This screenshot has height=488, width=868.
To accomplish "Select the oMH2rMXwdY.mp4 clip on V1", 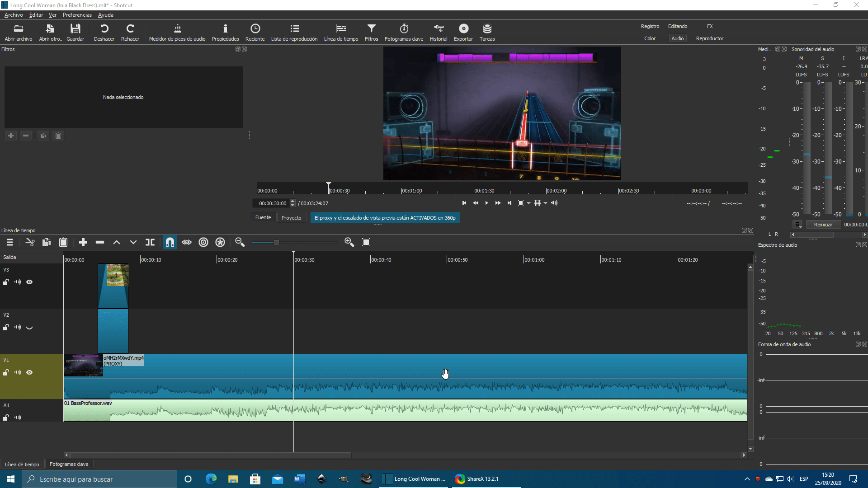I will [x=405, y=376].
